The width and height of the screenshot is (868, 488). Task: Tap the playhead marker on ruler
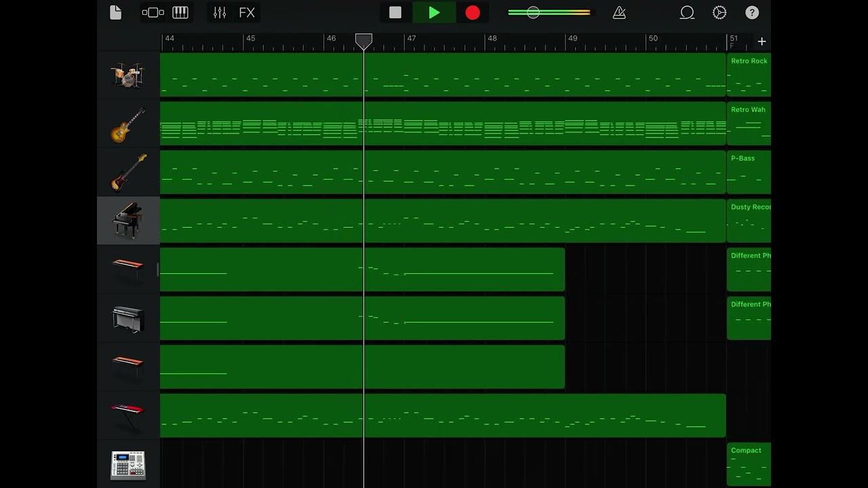(363, 41)
